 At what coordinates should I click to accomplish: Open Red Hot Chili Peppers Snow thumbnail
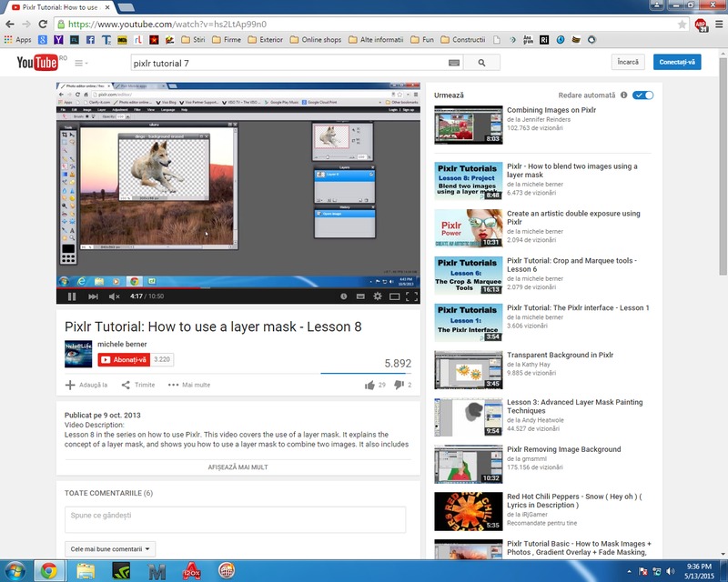pos(469,511)
